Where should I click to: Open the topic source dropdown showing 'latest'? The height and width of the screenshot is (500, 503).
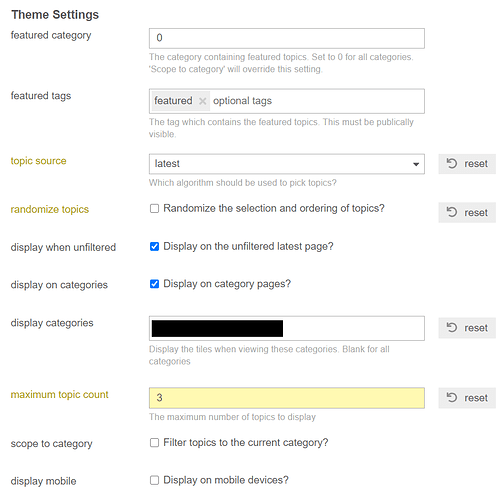coord(287,164)
